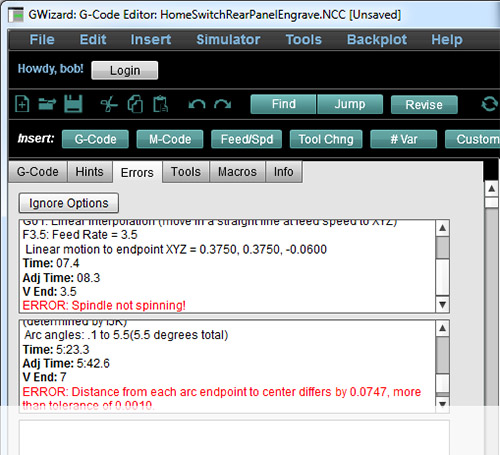Click the 'Linear motion to endpoint XYZ' line
This screenshot has width=500, height=455.
[176, 249]
